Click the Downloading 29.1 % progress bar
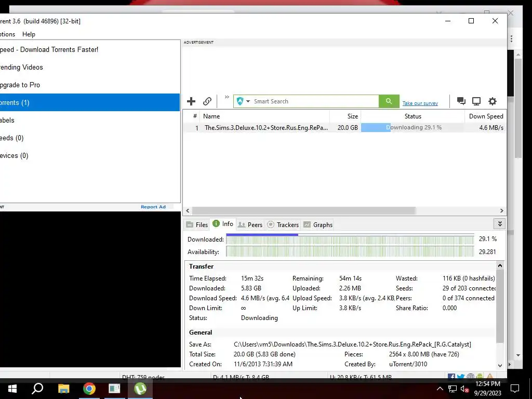The width and height of the screenshot is (532, 399). 413,128
